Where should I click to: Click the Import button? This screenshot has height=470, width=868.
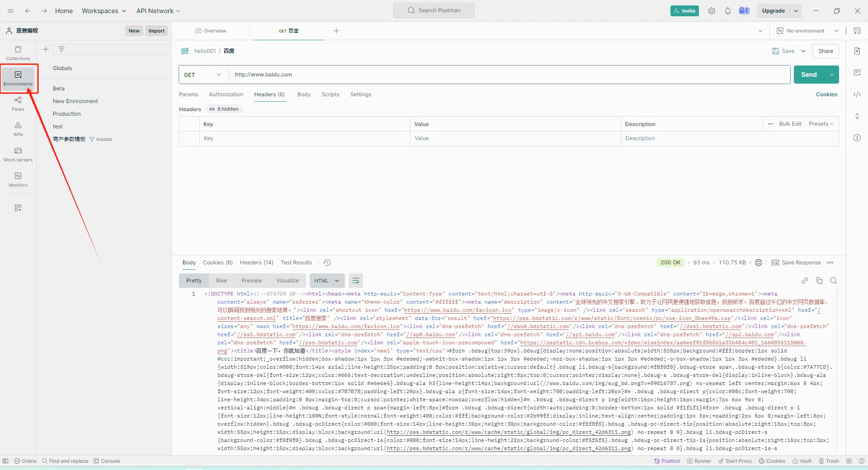click(x=156, y=31)
